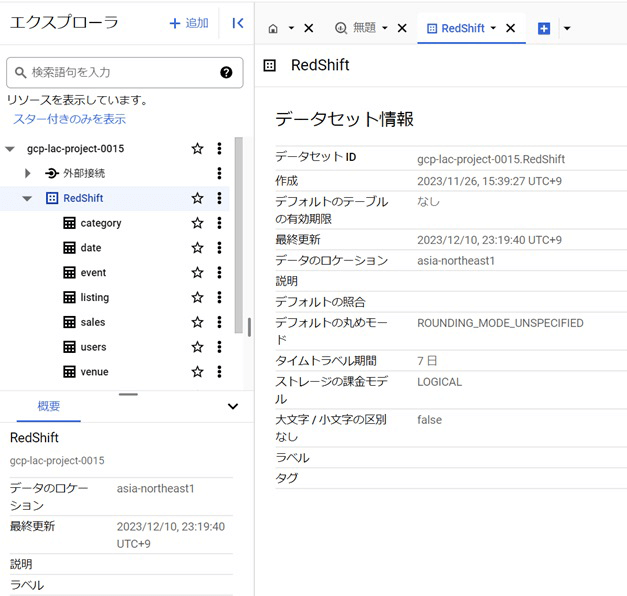Close the home tab

point(309,28)
